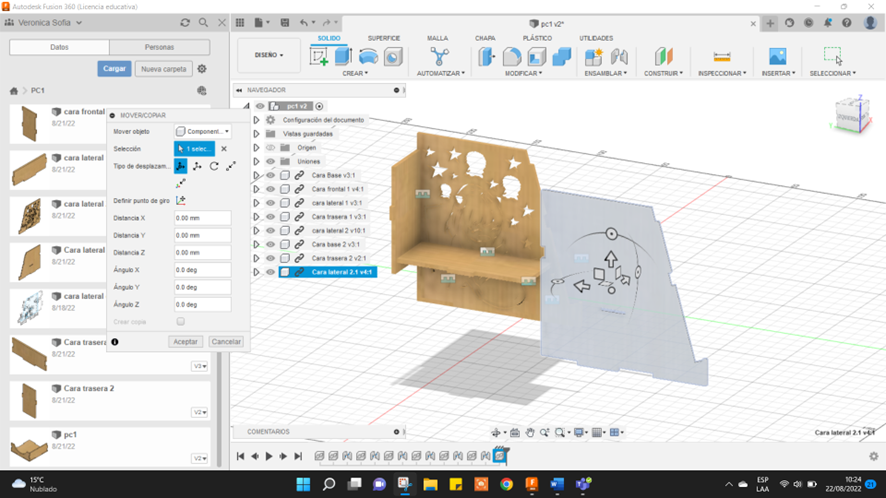Click the Set Pivot point icon
The height and width of the screenshot is (498, 886).
[180, 201]
